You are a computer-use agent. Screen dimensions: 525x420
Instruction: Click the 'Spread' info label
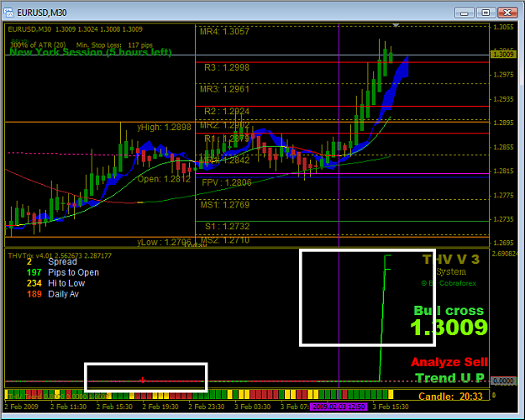[x=63, y=261]
